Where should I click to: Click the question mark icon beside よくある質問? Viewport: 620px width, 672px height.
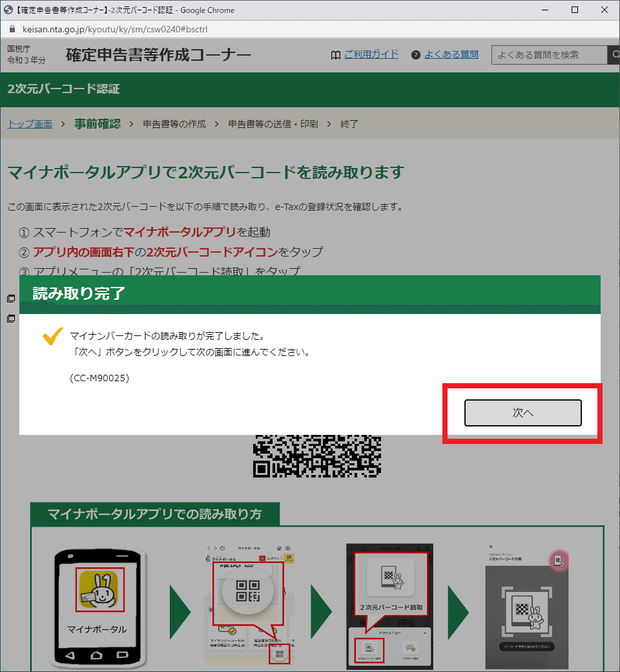tap(416, 55)
